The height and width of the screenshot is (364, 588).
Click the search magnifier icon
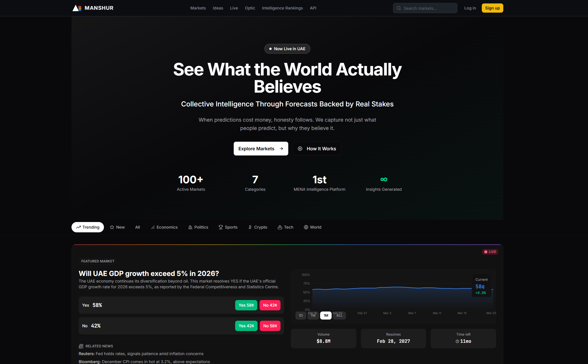tap(399, 8)
